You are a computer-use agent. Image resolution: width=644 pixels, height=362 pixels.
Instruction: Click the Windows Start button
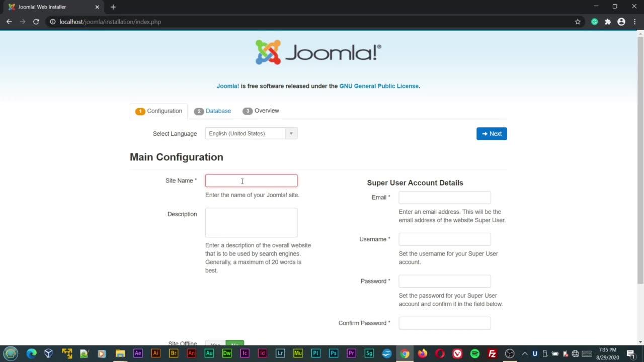pyautogui.click(x=11, y=353)
